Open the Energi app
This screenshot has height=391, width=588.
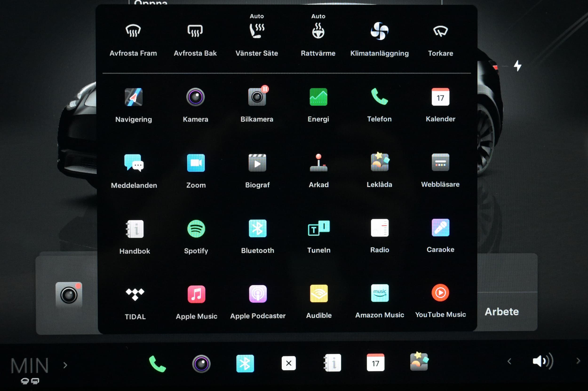pos(318,97)
